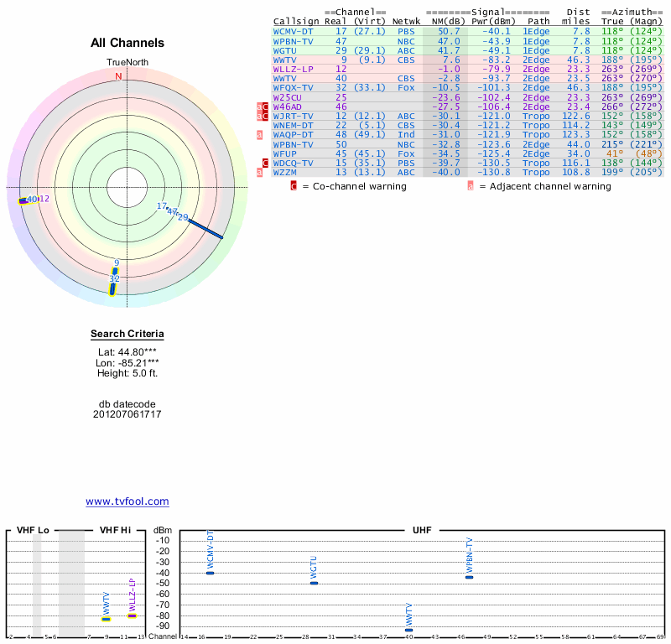
Task: Click the WCMV-DT signal bar in UHF chart
Action: [x=211, y=573]
